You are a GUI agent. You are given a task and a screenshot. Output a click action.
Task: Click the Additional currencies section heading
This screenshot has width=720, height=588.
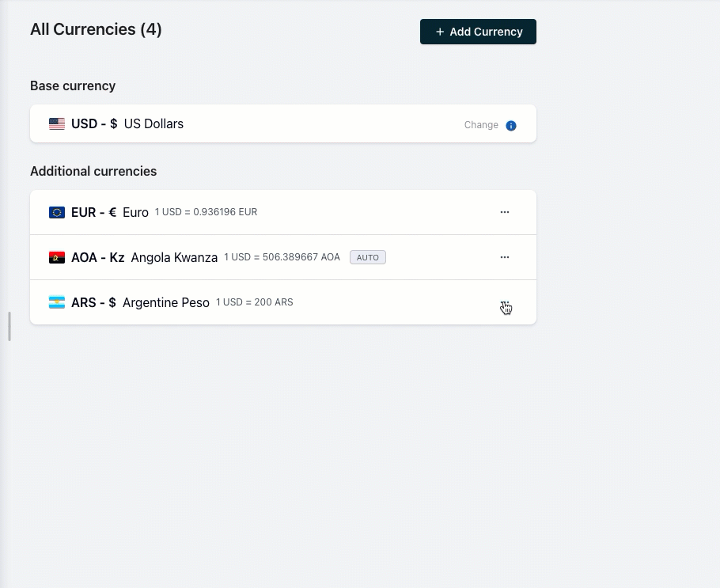[93, 171]
